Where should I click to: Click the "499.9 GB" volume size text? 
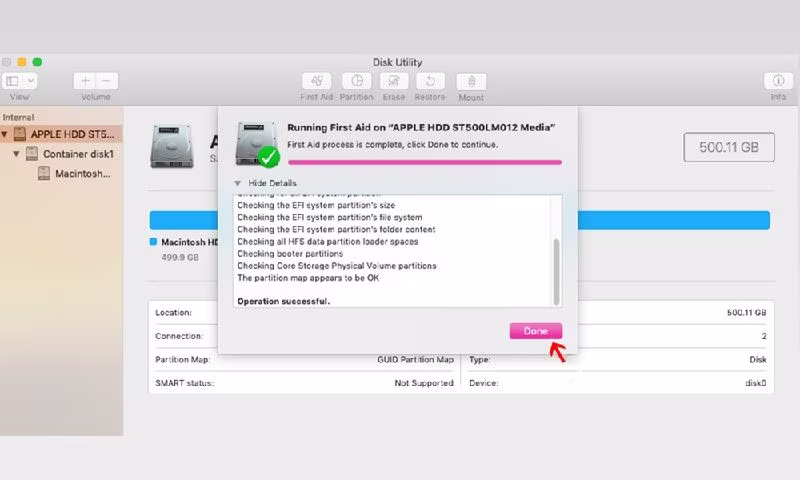pyautogui.click(x=180, y=258)
